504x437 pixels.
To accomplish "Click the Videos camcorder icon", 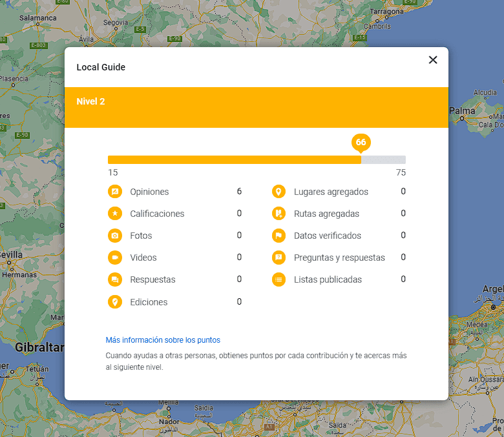I will pyautogui.click(x=115, y=258).
